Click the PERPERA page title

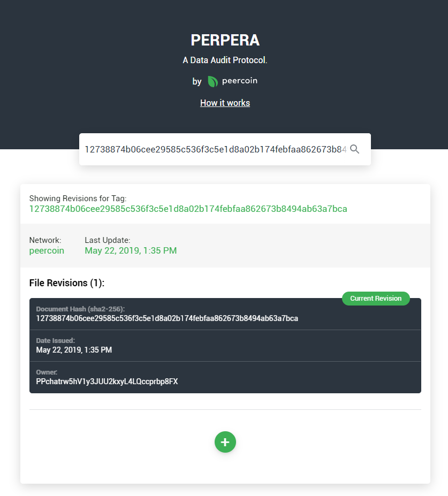click(225, 40)
